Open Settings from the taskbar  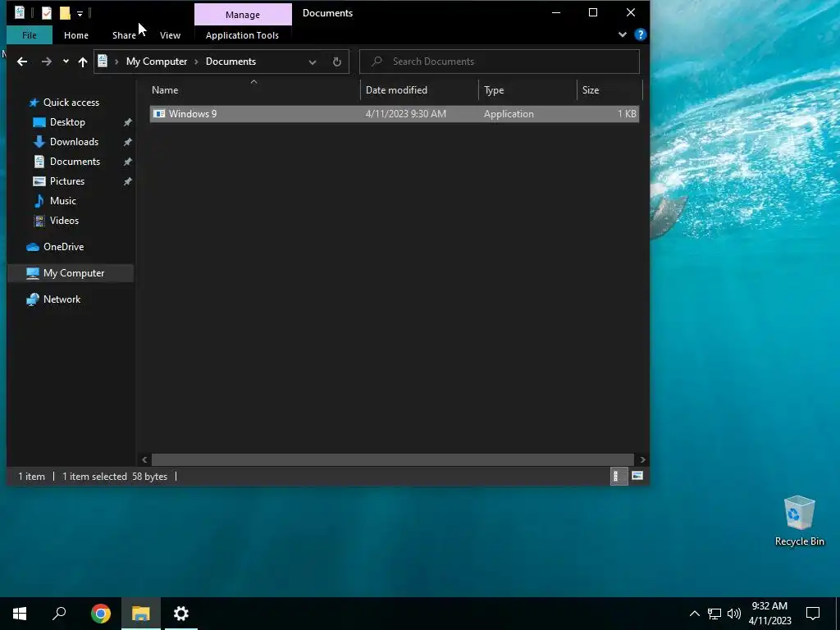click(x=181, y=614)
